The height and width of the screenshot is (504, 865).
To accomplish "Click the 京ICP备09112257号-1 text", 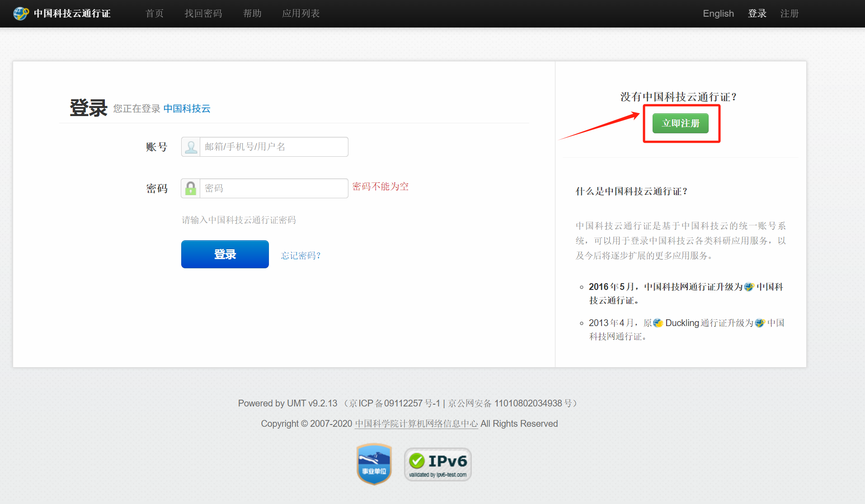I will pos(395,403).
